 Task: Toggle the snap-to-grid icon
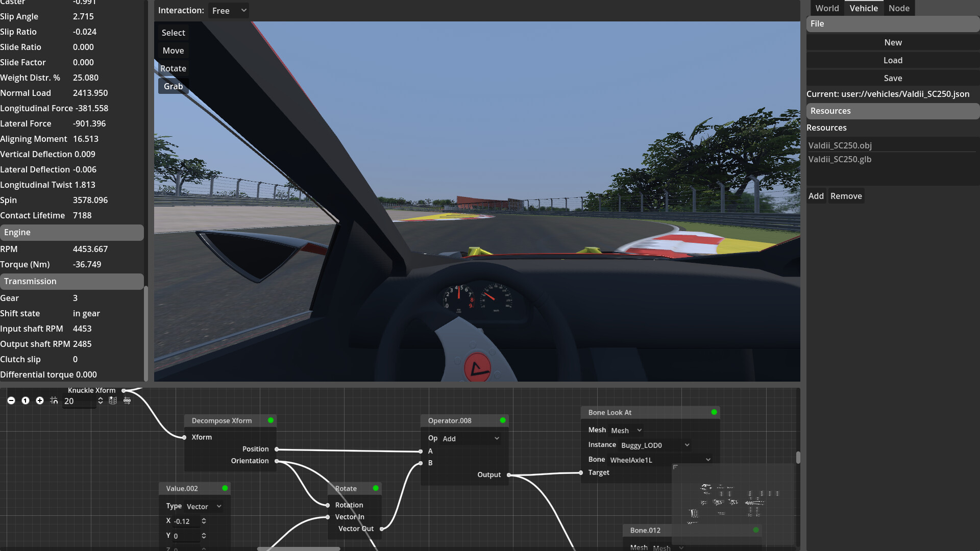point(54,401)
